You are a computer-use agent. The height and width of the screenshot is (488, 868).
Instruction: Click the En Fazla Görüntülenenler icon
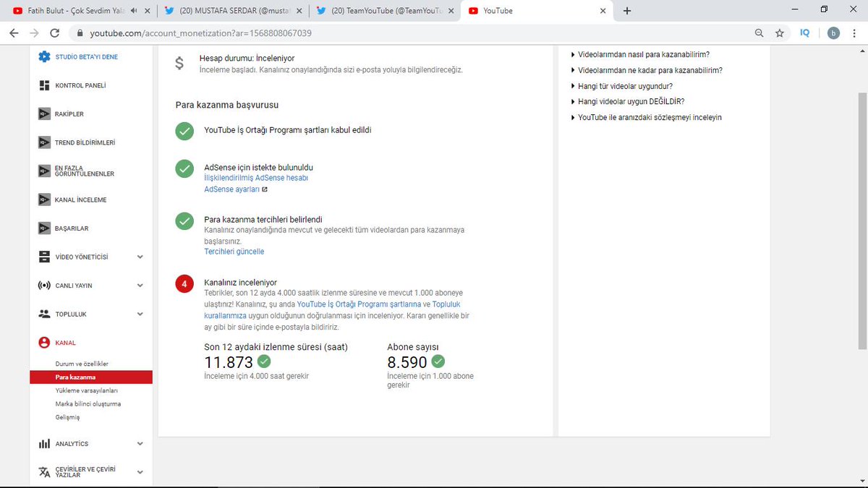pyautogui.click(x=44, y=171)
